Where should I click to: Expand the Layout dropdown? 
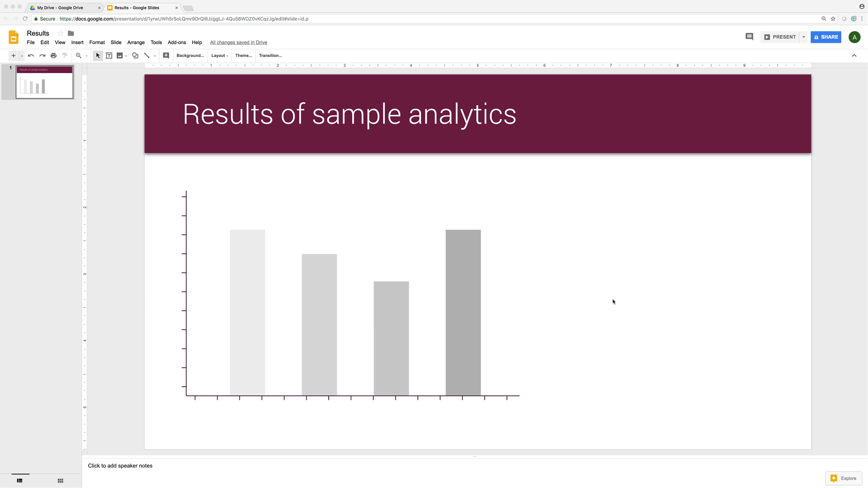(x=220, y=56)
